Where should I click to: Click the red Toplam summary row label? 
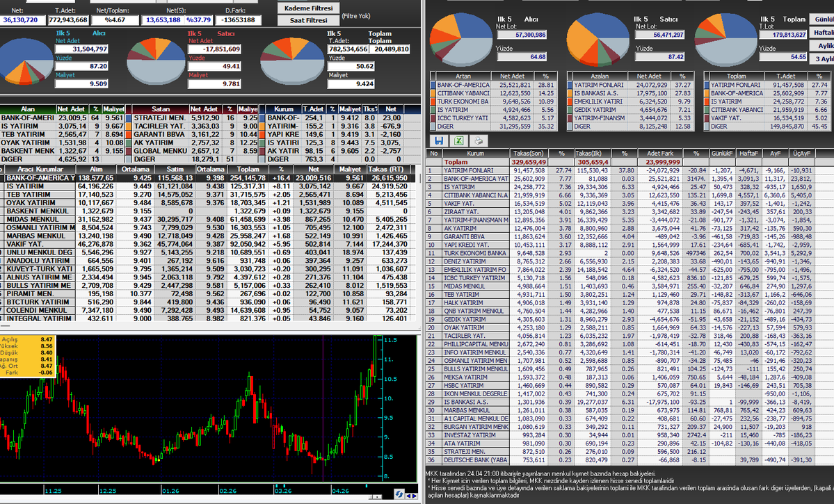point(456,162)
